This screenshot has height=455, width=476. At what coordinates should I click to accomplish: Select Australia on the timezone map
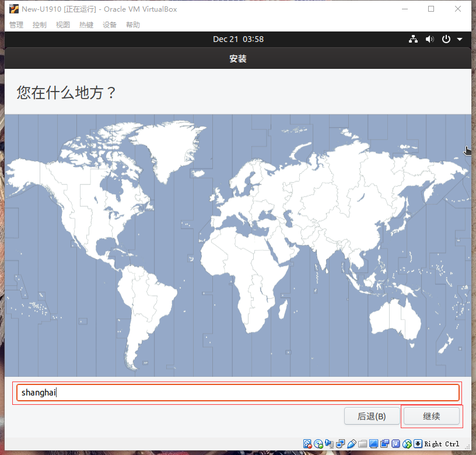click(395, 320)
